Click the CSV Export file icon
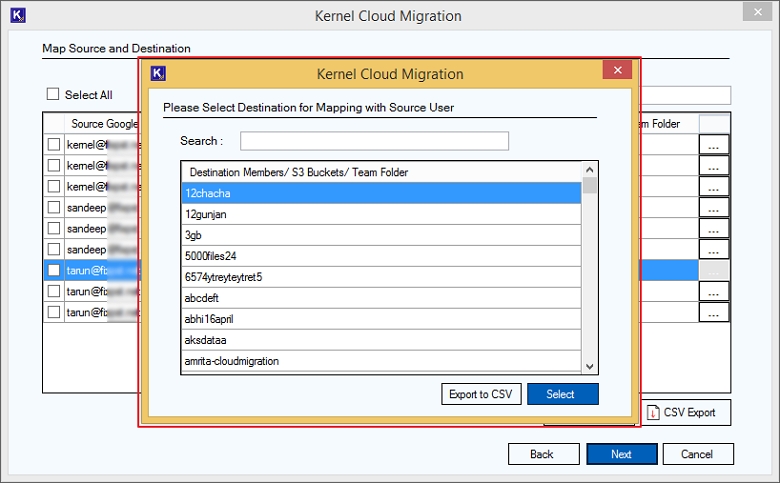The width and height of the screenshot is (780, 483). [x=653, y=412]
